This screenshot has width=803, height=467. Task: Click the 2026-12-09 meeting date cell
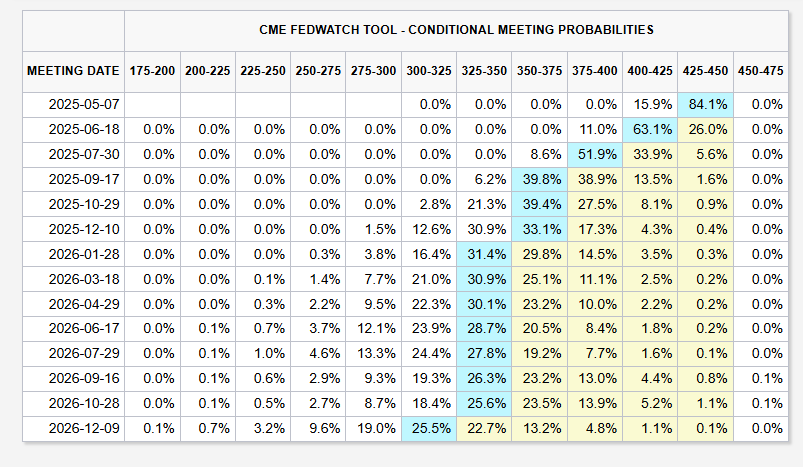85,428
